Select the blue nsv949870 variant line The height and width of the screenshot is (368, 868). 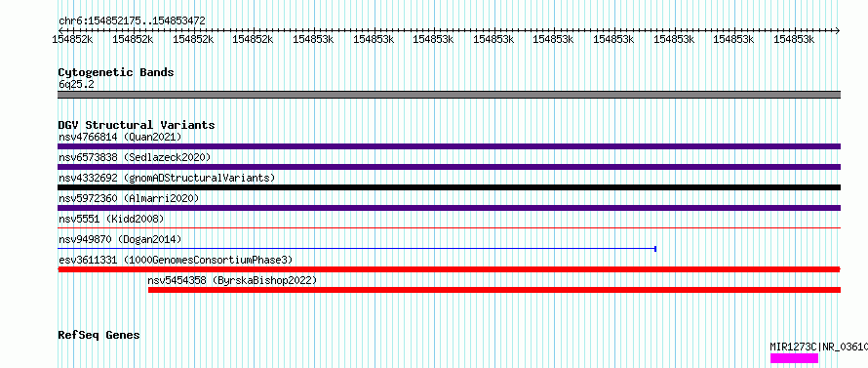coord(357,249)
